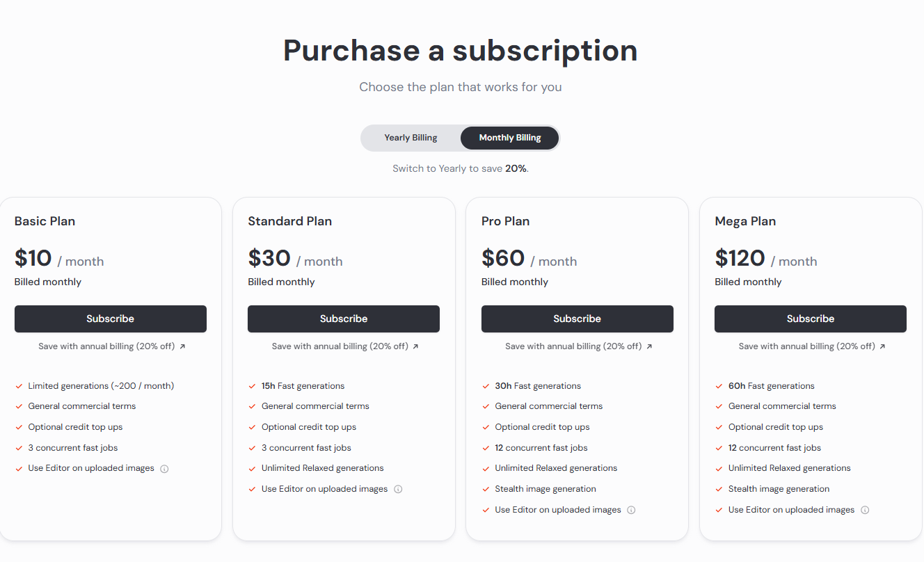Click info icon on Standard Plan Editor feature
Viewport: 924px width, 562px height.
(x=398, y=489)
